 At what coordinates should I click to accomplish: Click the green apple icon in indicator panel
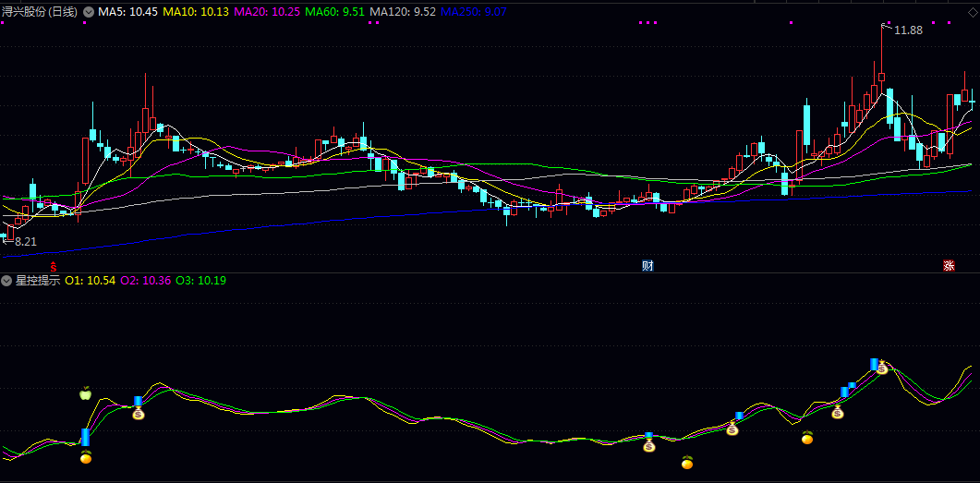[x=86, y=394]
